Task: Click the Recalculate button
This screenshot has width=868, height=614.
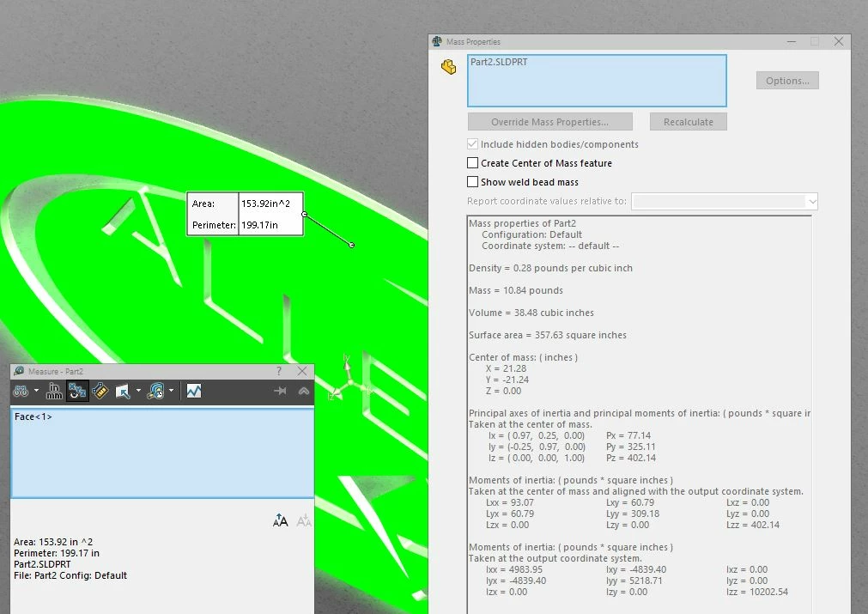Action: click(688, 122)
